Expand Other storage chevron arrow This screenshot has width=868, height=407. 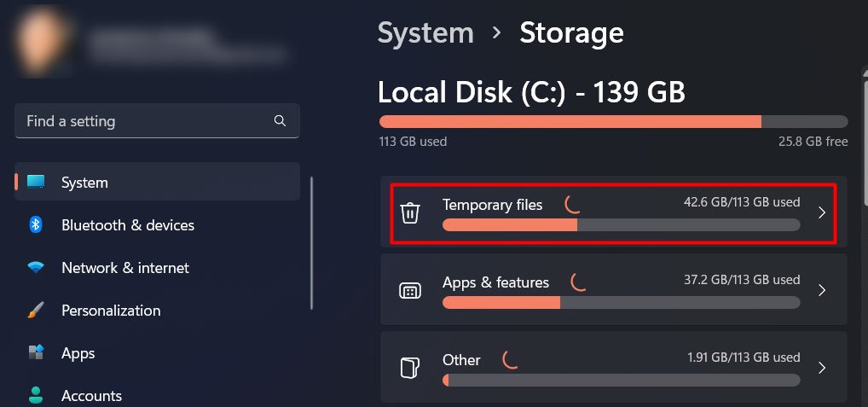click(822, 369)
